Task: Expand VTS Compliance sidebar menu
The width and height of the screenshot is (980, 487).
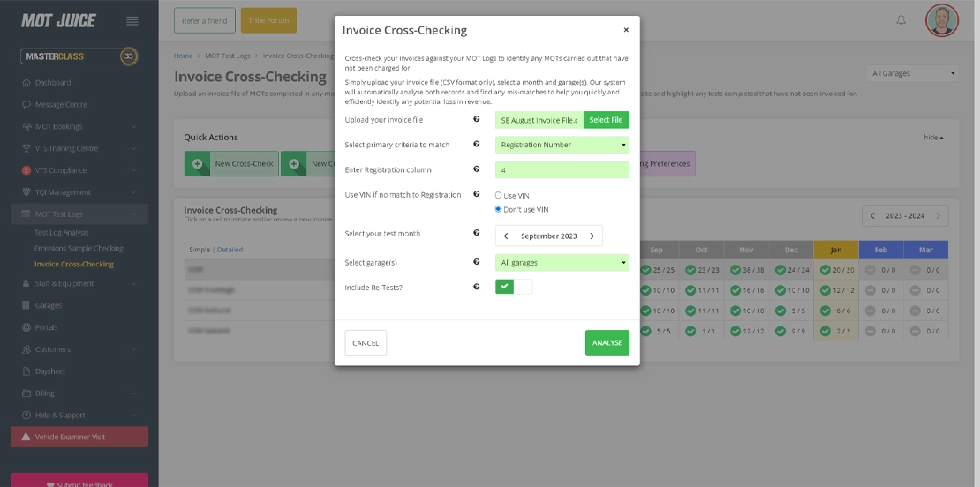Action: 79,169
